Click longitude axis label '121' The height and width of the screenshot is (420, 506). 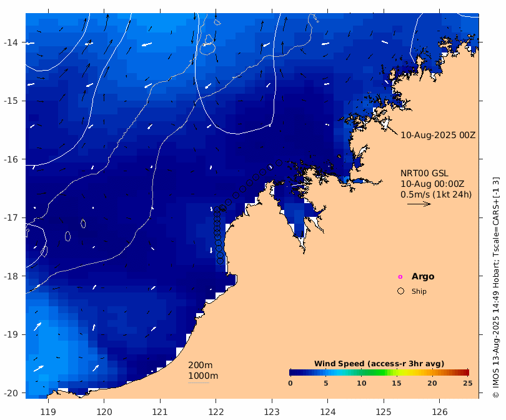point(160,412)
